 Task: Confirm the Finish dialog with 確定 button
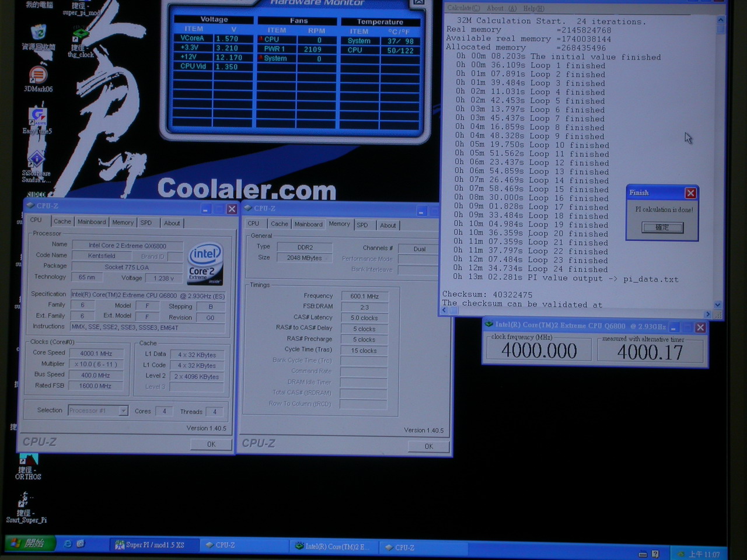point(662,228)
